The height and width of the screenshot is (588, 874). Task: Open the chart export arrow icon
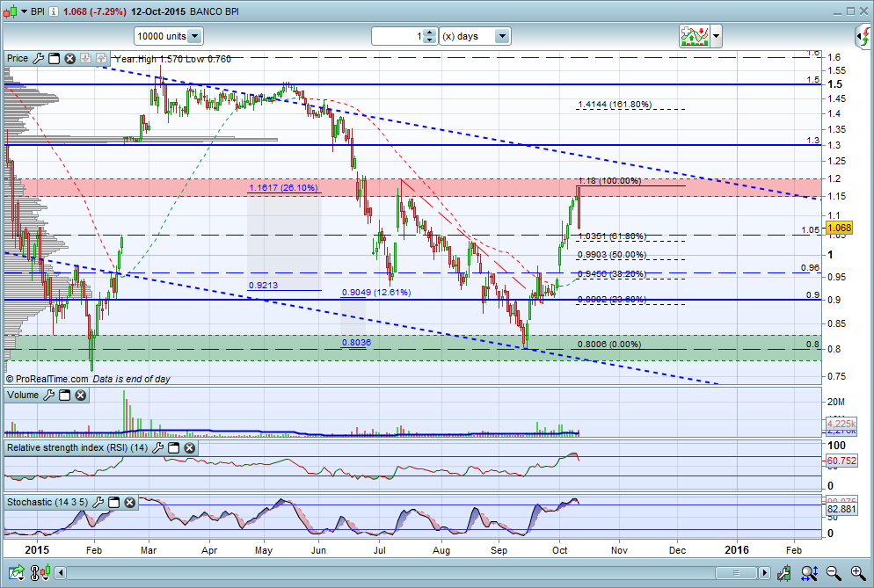coord(16,572)
